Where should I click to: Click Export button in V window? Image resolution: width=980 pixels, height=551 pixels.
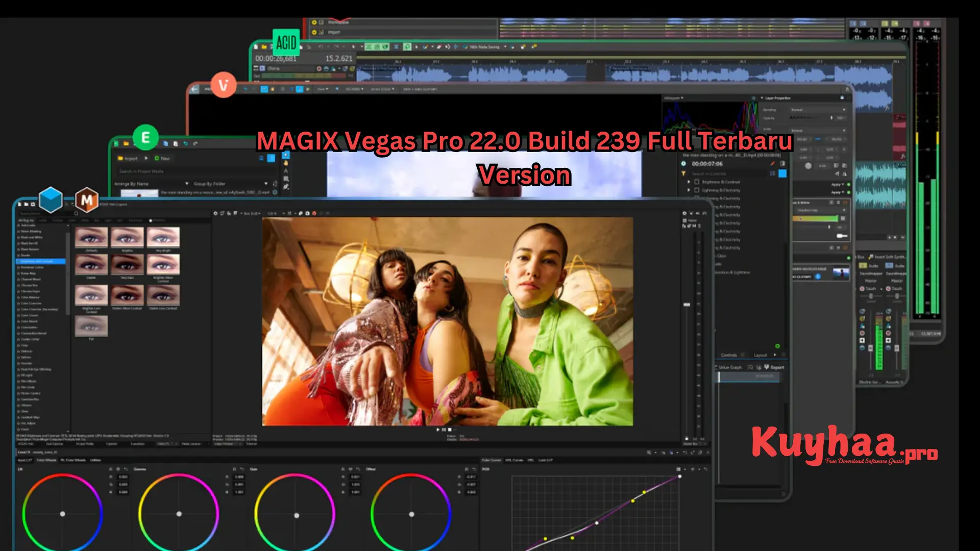774,367
